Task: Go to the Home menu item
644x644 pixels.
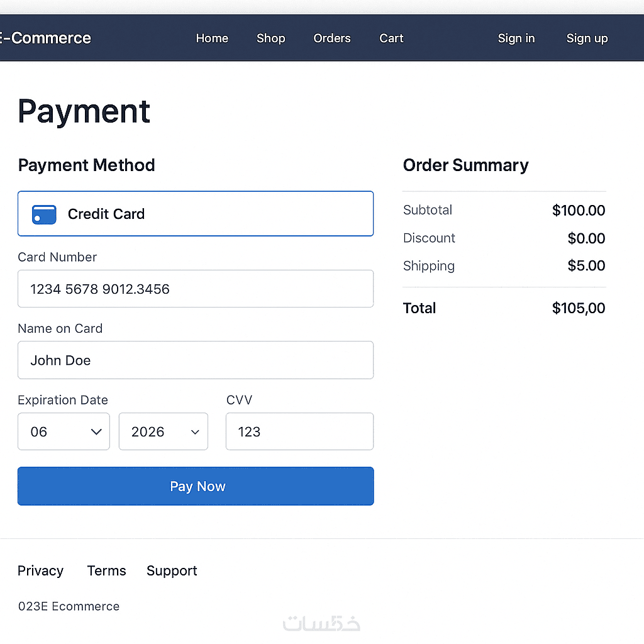Action: pos(212,38)
